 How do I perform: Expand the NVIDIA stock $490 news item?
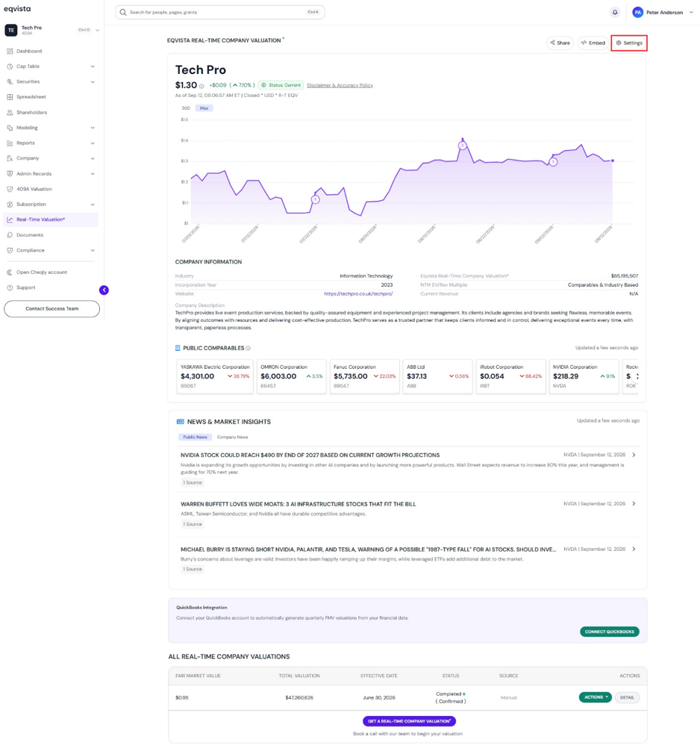tap(634, 455)
